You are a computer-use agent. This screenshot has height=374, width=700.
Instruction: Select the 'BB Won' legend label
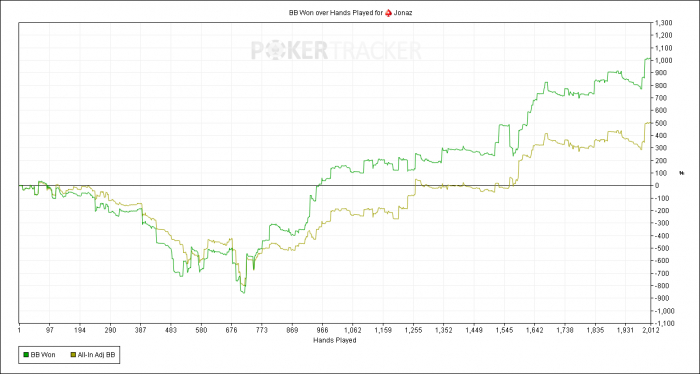pyautogui.click(x=43, y=355)
